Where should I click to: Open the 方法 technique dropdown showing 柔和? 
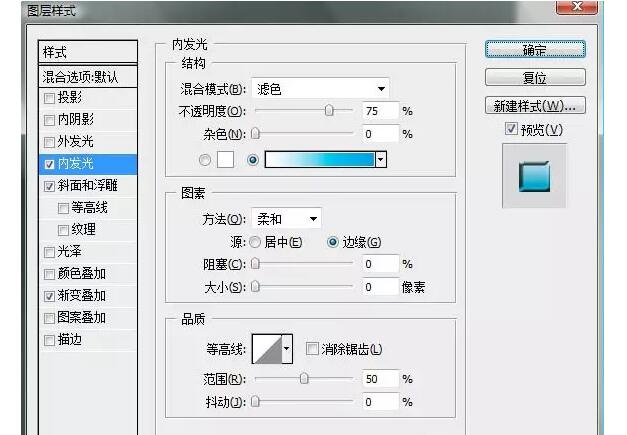pos(286,219)
